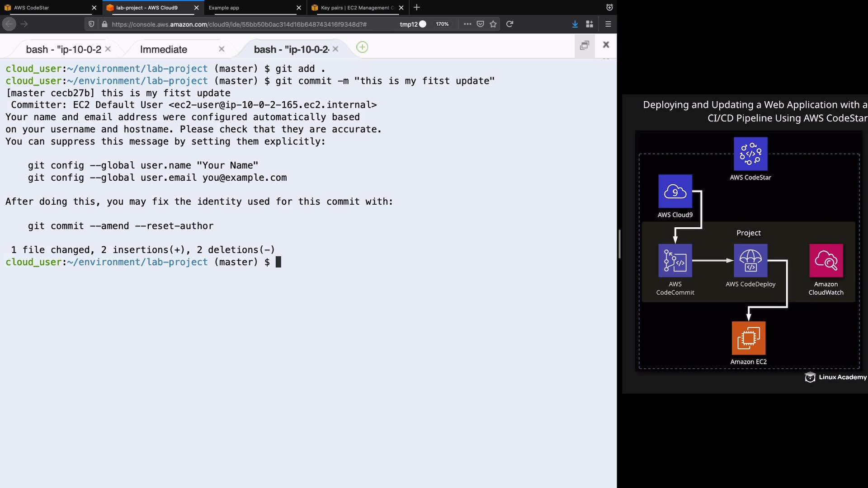Switch to the AWS CodeStar browser tab
This screenshot has height=488, width=868.
[32, 8]
